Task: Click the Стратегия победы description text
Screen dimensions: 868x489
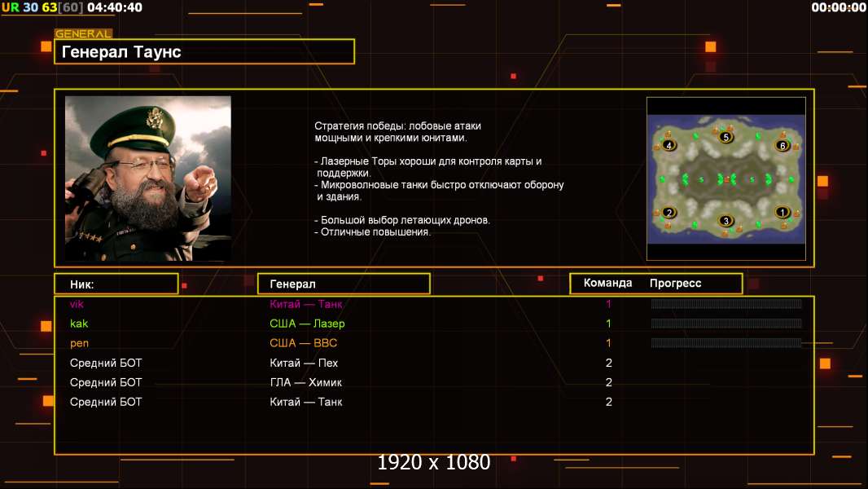Action: pyautogui.click(x=397, y=132)
